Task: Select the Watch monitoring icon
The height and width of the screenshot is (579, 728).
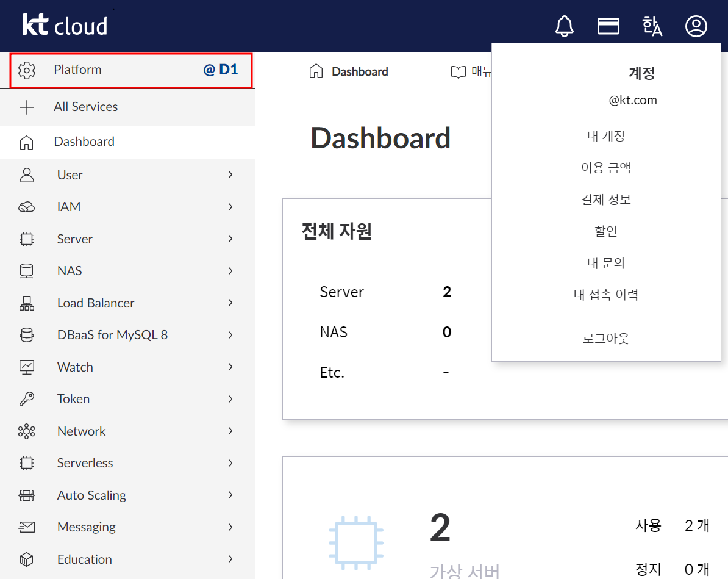Action: (x=27, y=367)
